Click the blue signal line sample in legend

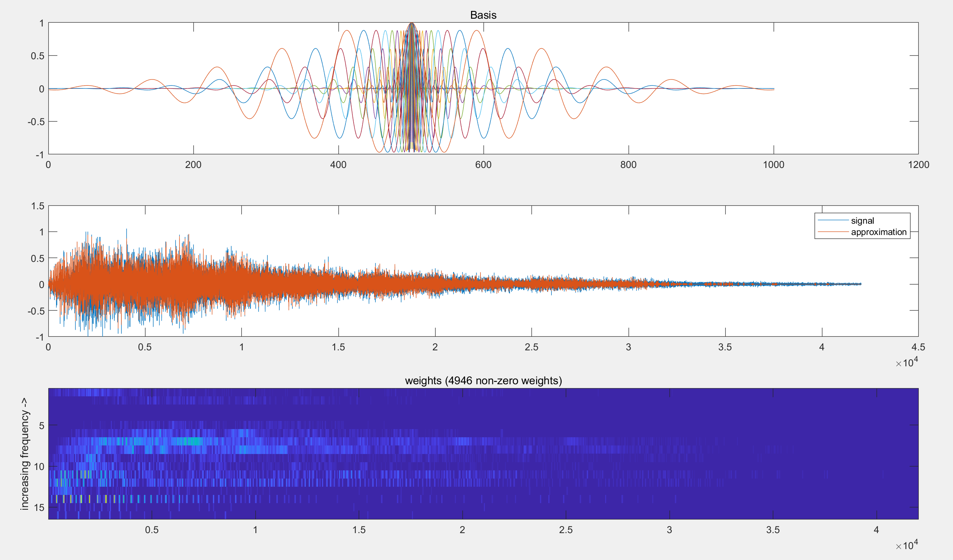pyautogui.click(x=833, y=221)
